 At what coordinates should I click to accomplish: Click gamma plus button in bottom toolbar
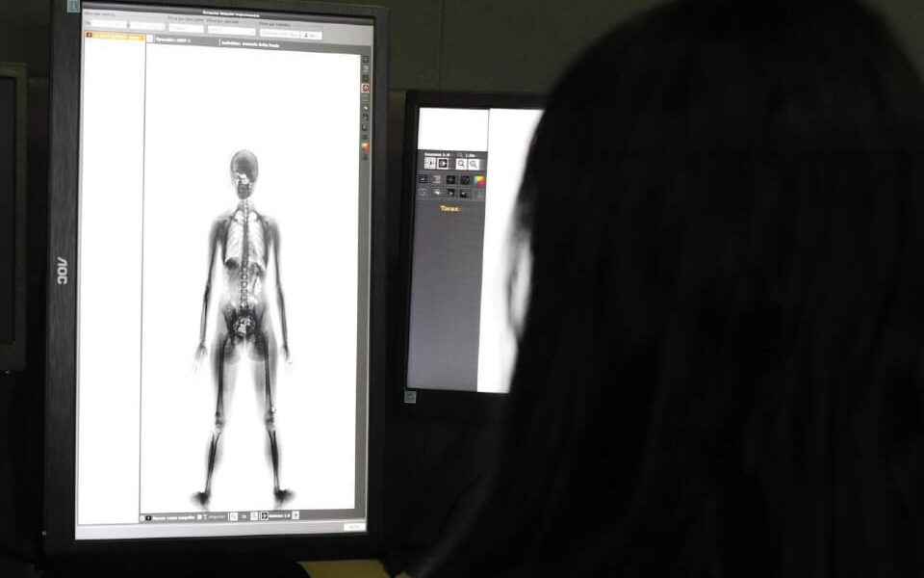click(295, 515)
